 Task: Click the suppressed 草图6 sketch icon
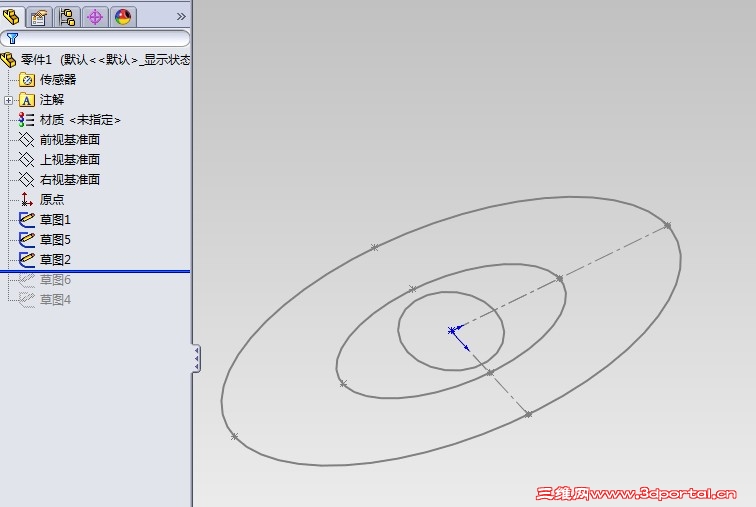[x=27, y=280]
